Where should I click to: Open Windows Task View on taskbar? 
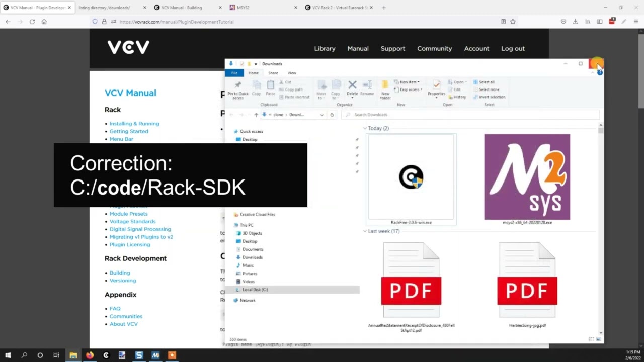pos(56,355)
